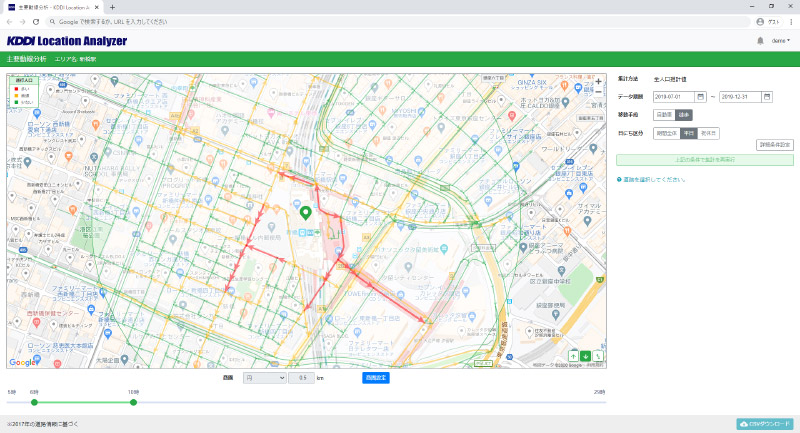Zoom out on the map with minus button
Screen dimensions: 800x433
click(x=598, y=92)
